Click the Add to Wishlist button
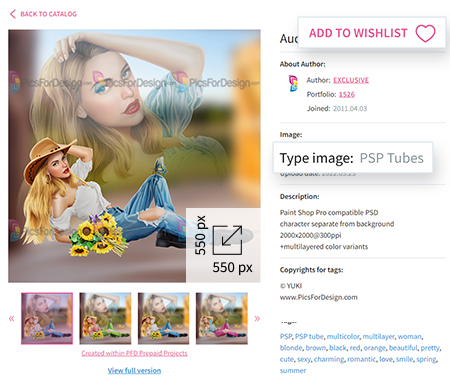 tap(372, 33)
